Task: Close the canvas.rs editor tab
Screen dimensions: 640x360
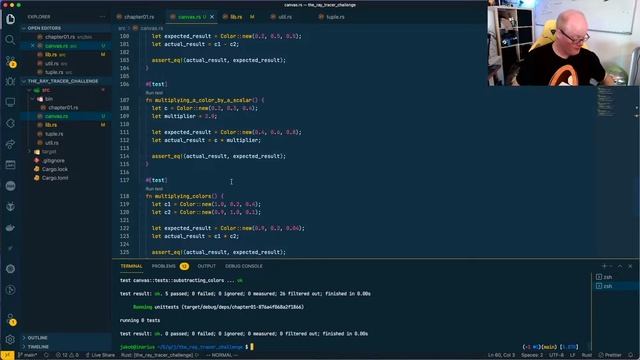Action: 212,17
